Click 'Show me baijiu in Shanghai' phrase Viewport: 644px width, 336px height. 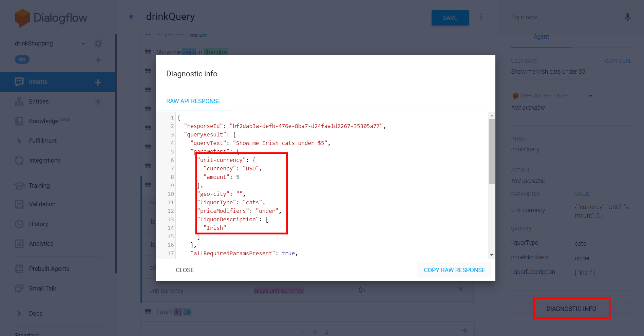[192, 52]
